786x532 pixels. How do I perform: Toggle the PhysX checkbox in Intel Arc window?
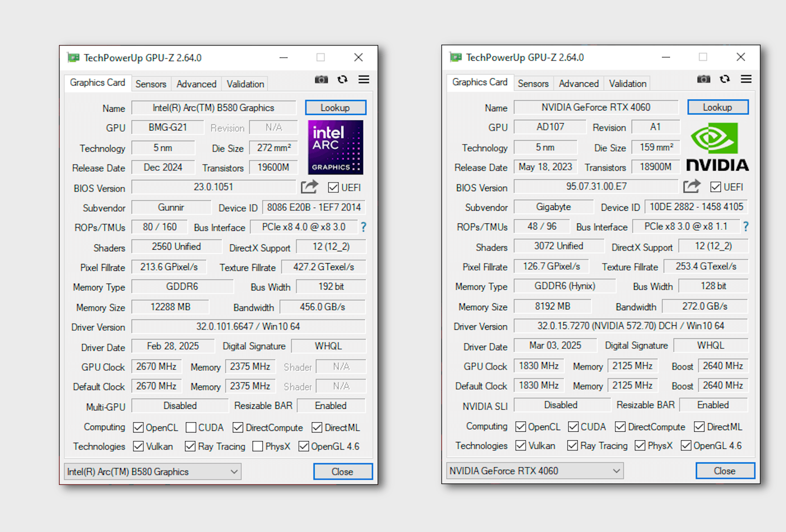258,446
